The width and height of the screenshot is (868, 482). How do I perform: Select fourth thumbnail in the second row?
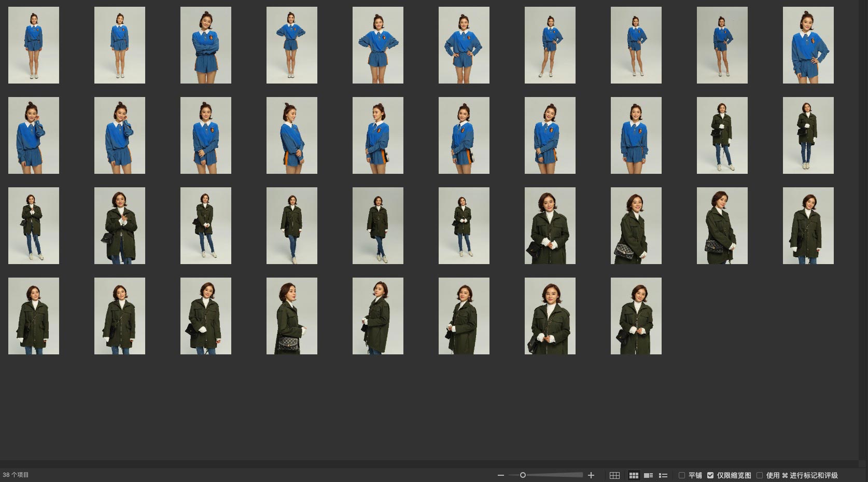click(292, 135)
